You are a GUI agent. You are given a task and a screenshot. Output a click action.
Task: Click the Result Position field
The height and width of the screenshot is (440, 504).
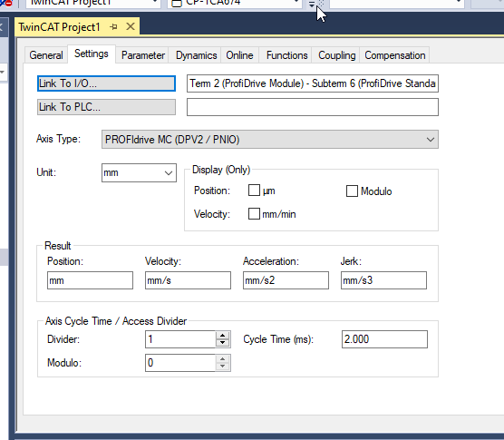(90, 280)
